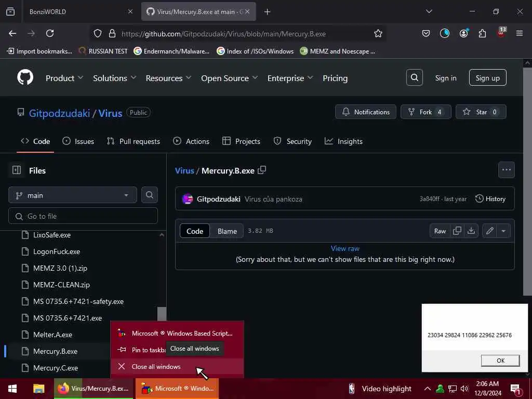Open Windows Start menu
532x399 pixels.
point(12,389)
